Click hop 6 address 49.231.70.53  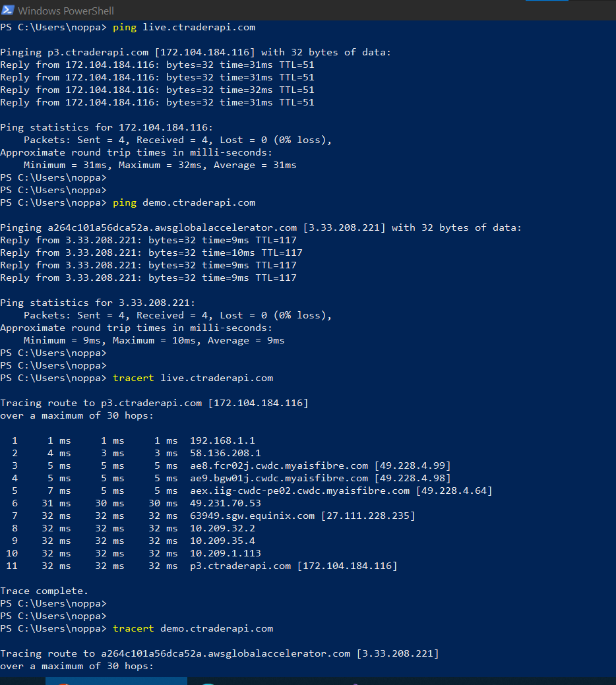226,503
